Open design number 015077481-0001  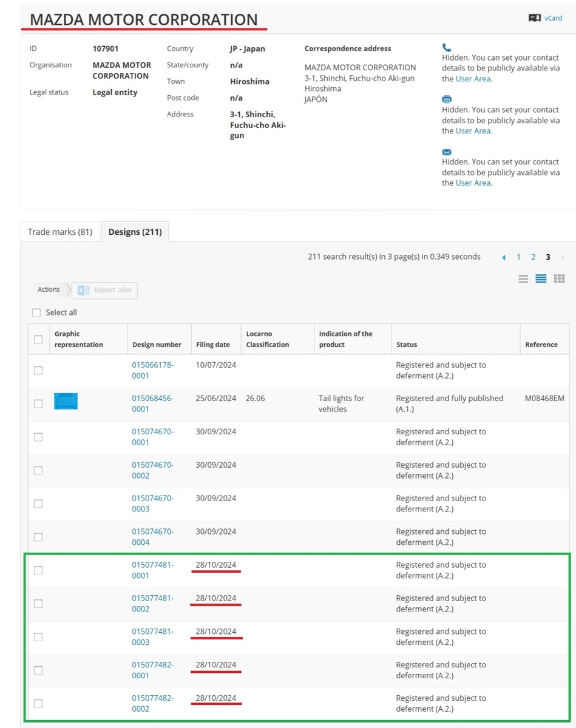[152, 571]
